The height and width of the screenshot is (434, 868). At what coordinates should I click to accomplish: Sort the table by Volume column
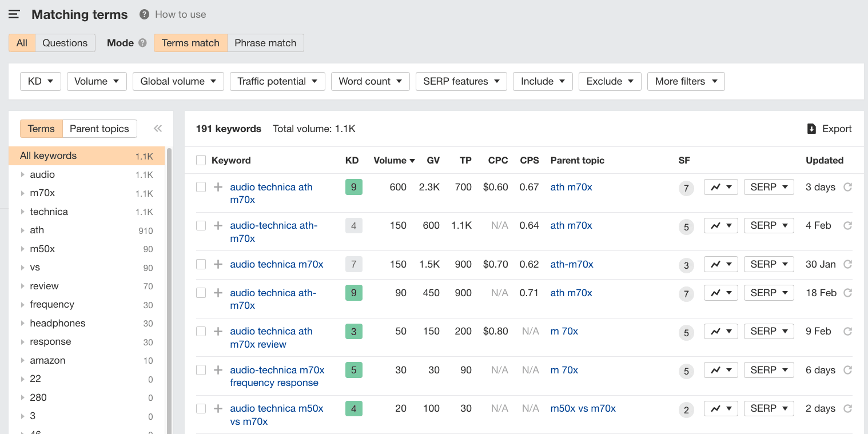pyautogui.click(x=394, y=160)
